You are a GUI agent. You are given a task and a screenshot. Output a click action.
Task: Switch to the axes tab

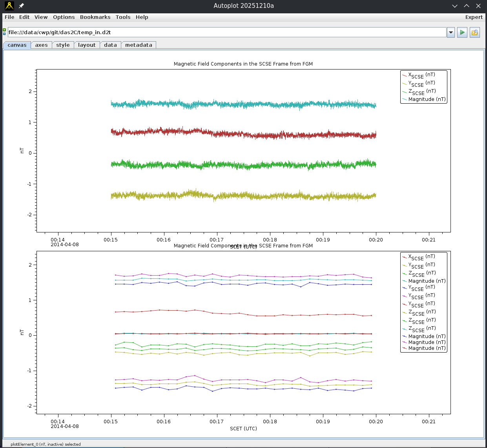point(41,45)
